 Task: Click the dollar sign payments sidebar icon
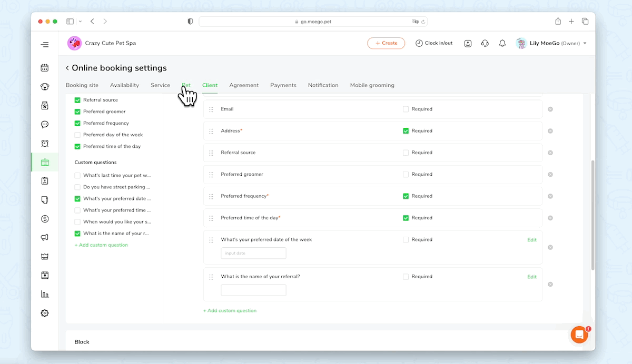pyautogui.click(x=45, y=219)
